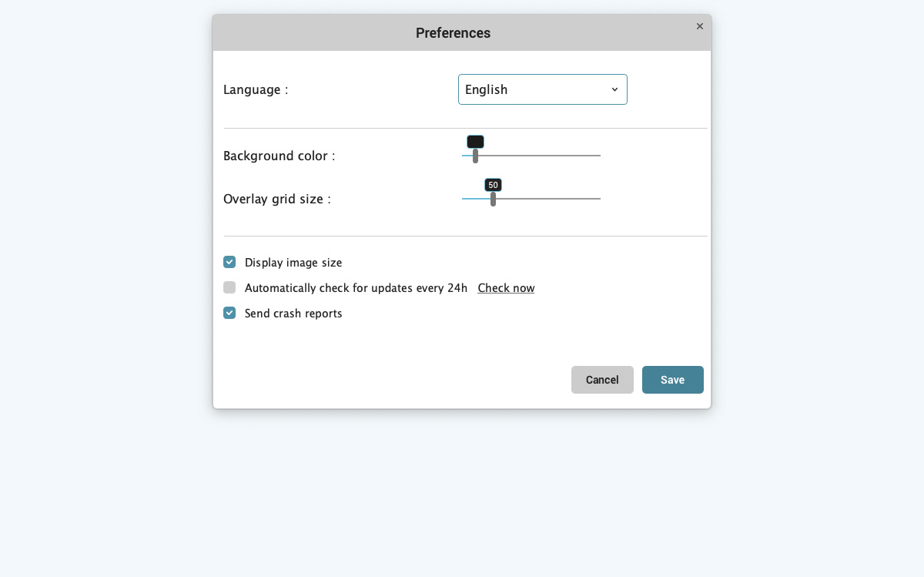Click the Overlay grid size slider handle

(x=493, y=199)
